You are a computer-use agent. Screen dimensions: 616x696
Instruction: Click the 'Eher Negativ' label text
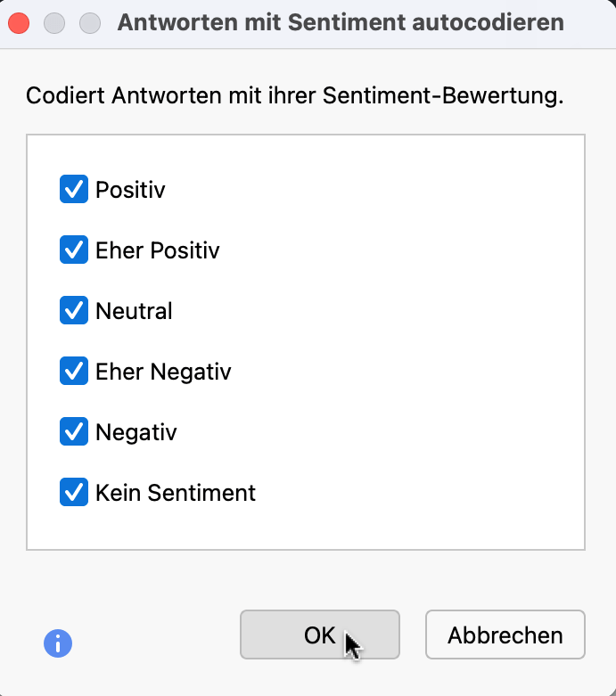coord(163,372)
